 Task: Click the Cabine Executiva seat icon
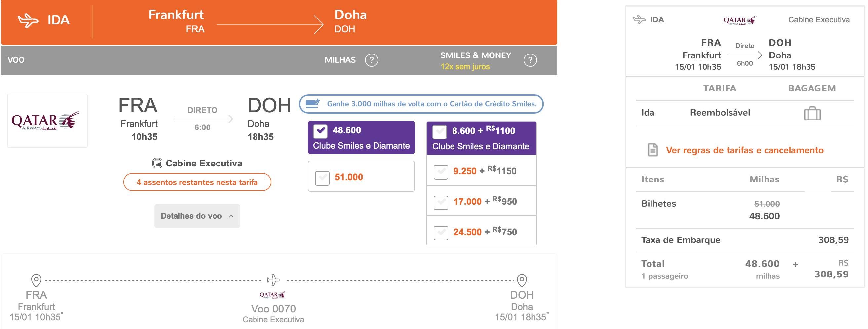point(157,163)
